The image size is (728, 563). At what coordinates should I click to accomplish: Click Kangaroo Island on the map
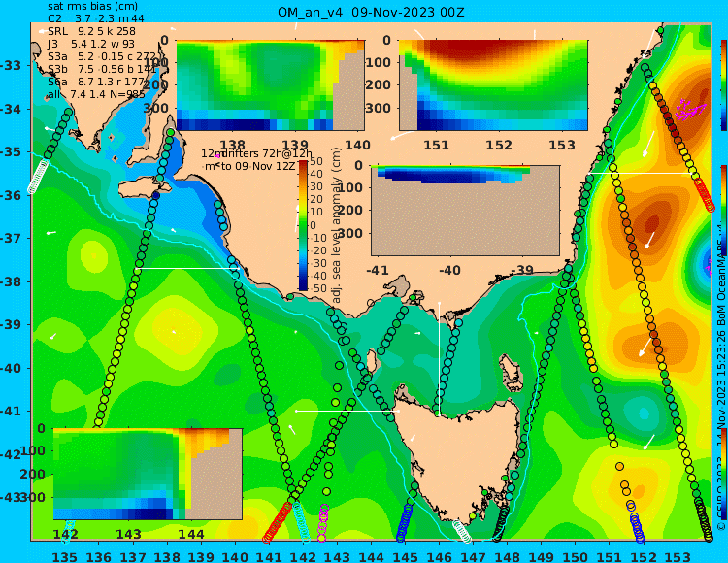[x=145, y=189]
